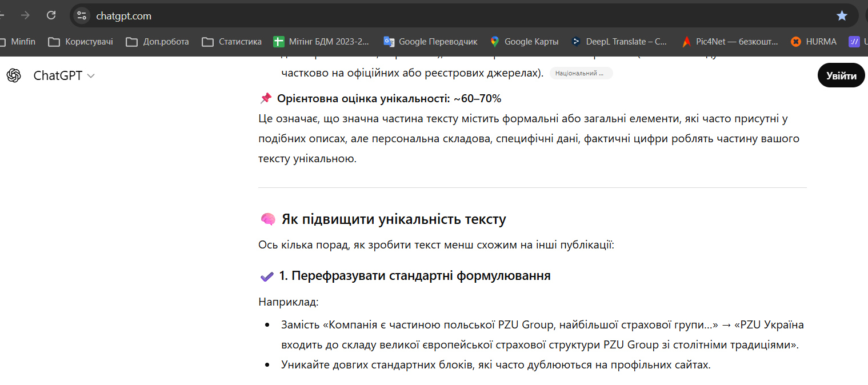Bookmark this page with the star icon
The height and width of the screenshot is (385, 868).
point(842,15)
